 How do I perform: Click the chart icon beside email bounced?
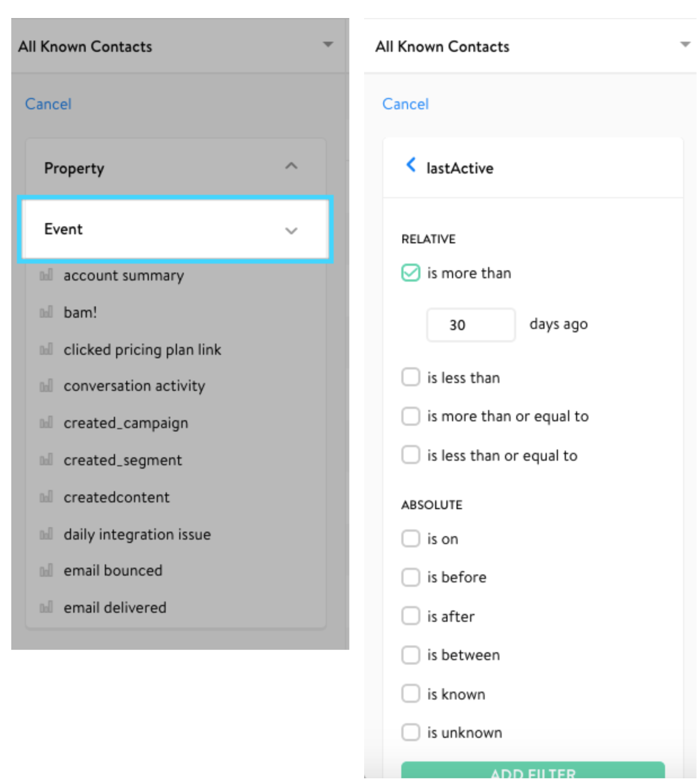pos(46,571)
